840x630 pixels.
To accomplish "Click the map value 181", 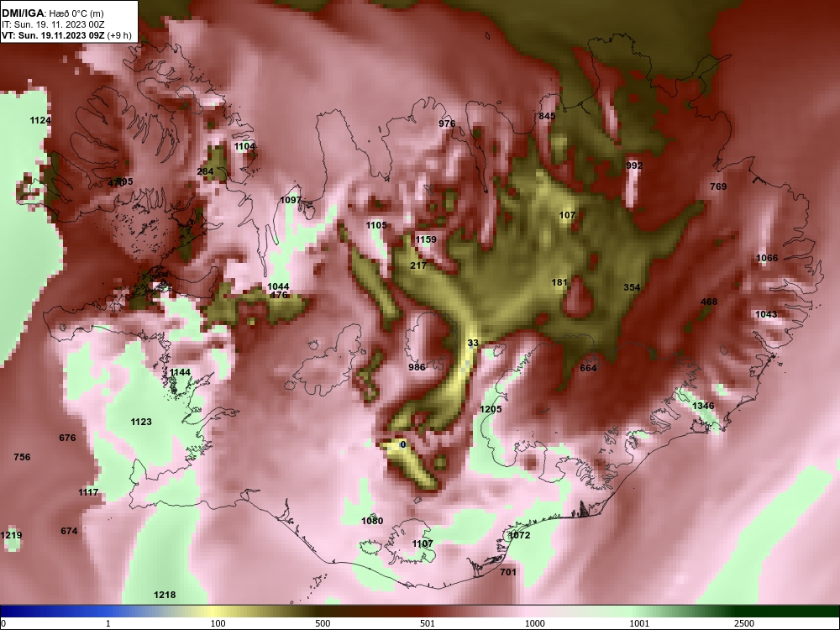I will (559, 282).
